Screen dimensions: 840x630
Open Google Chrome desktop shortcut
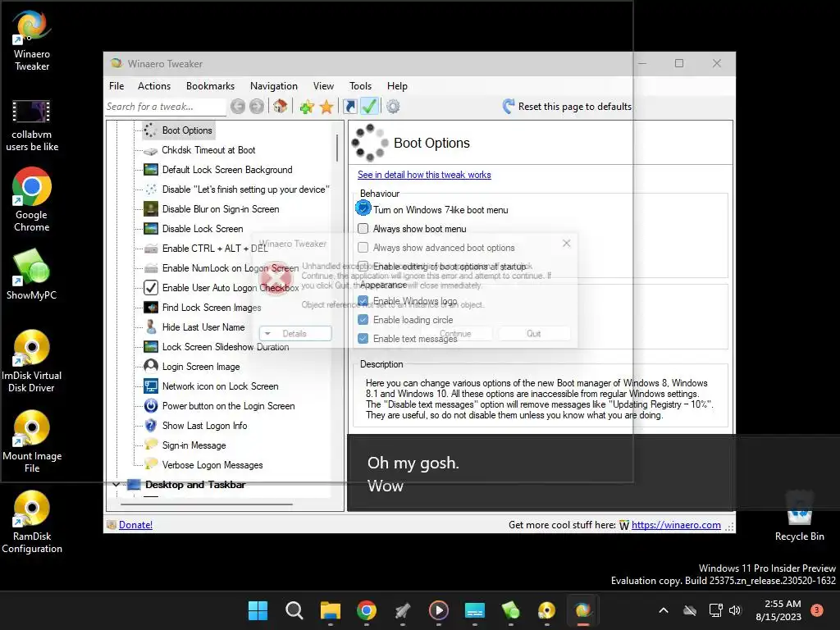32,199
